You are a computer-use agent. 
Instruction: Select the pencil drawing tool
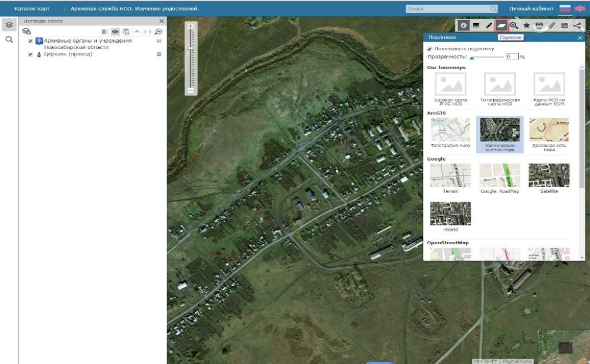click(489, 25)
